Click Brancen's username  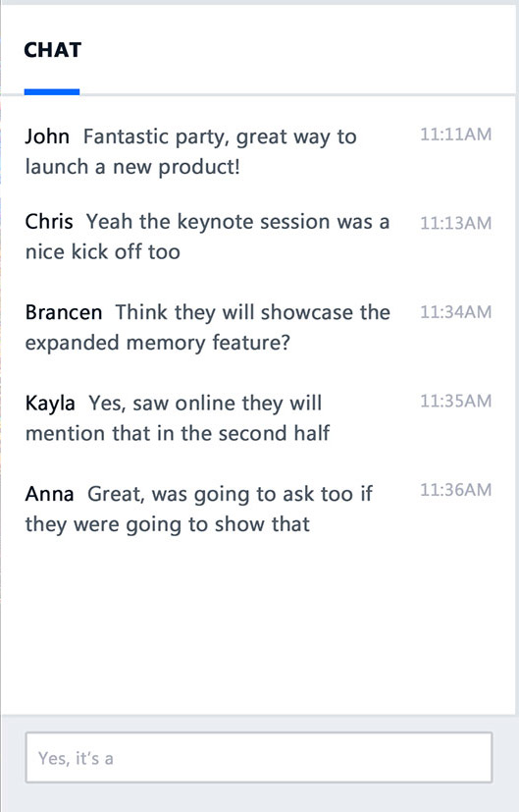[x=64, y=313]
